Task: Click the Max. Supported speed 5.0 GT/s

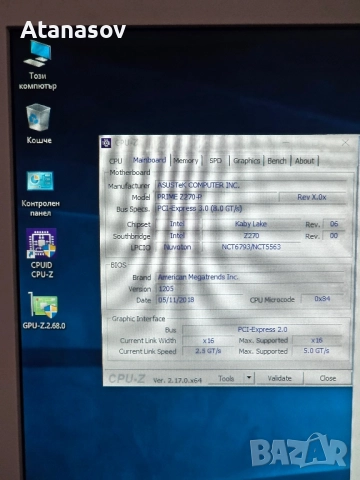Action: [x=317, y=351]
